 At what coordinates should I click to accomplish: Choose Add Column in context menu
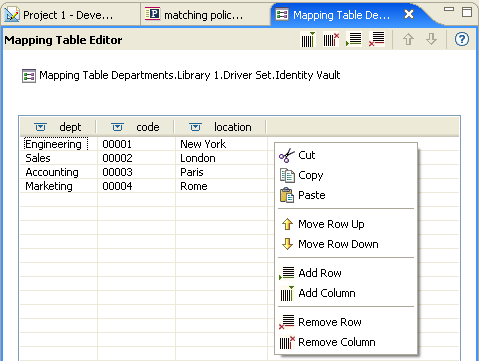tap(346, 293)
